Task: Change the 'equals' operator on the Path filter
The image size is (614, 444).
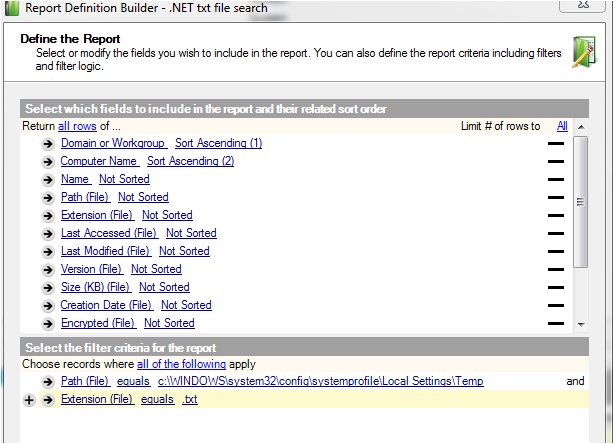Action: (x=133, y=381)
